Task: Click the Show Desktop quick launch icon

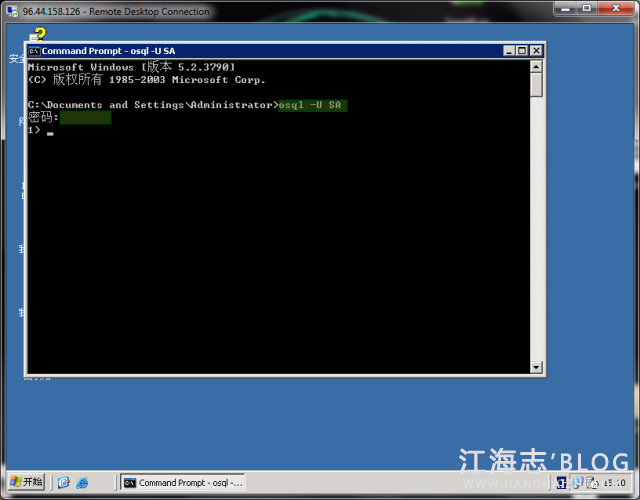Action: tap(63, 482)
